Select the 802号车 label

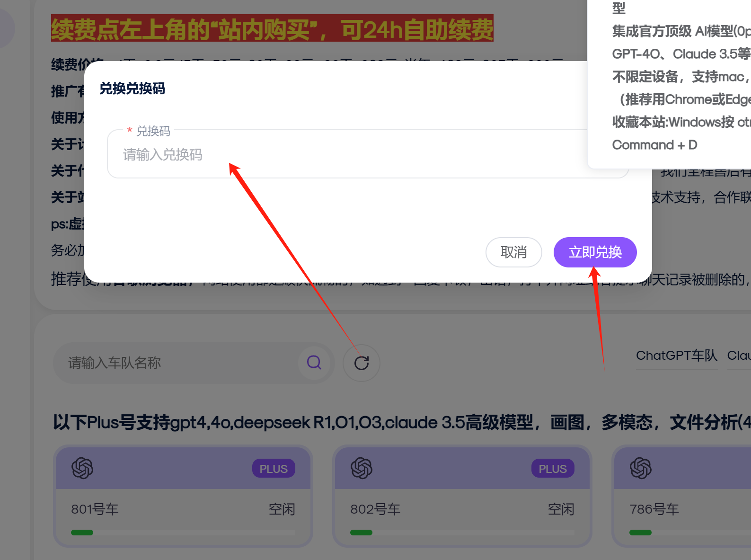coord(375,509)
